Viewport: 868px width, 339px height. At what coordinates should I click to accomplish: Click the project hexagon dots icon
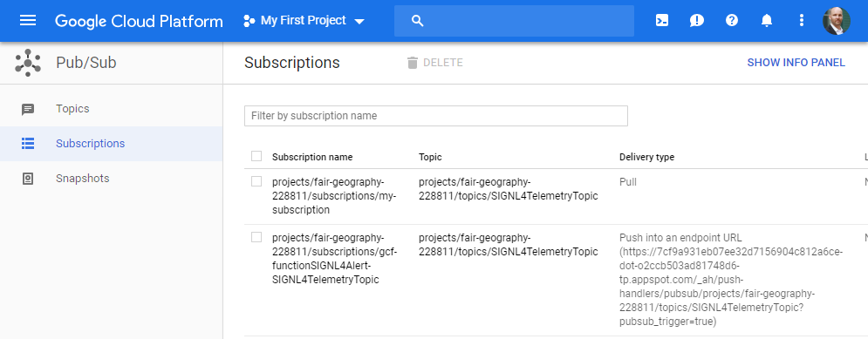point(249,21)
